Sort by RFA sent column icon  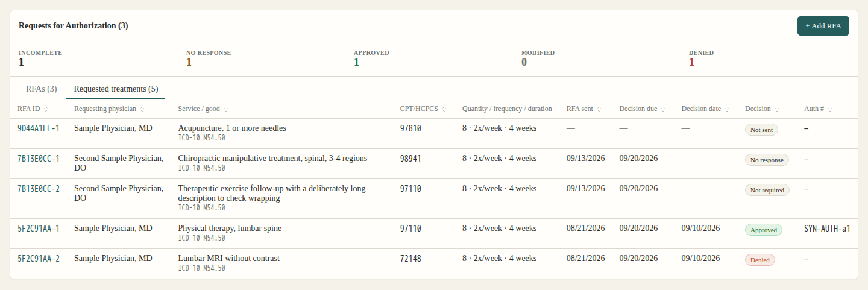(599, 109)
